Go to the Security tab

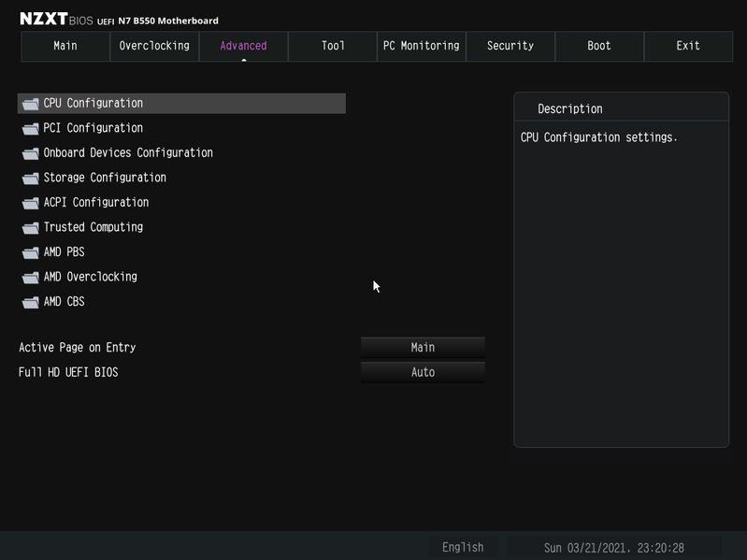(510, 46)
